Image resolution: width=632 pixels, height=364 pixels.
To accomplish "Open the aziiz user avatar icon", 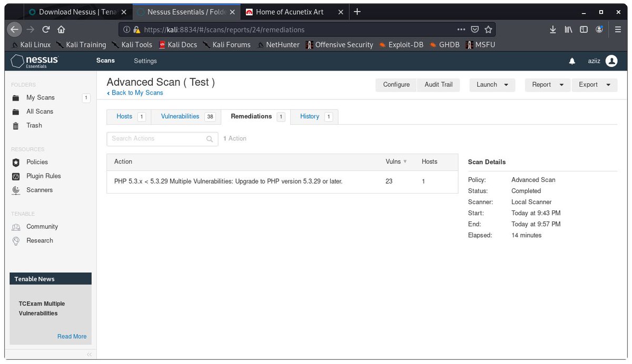I will pos(611,61).
